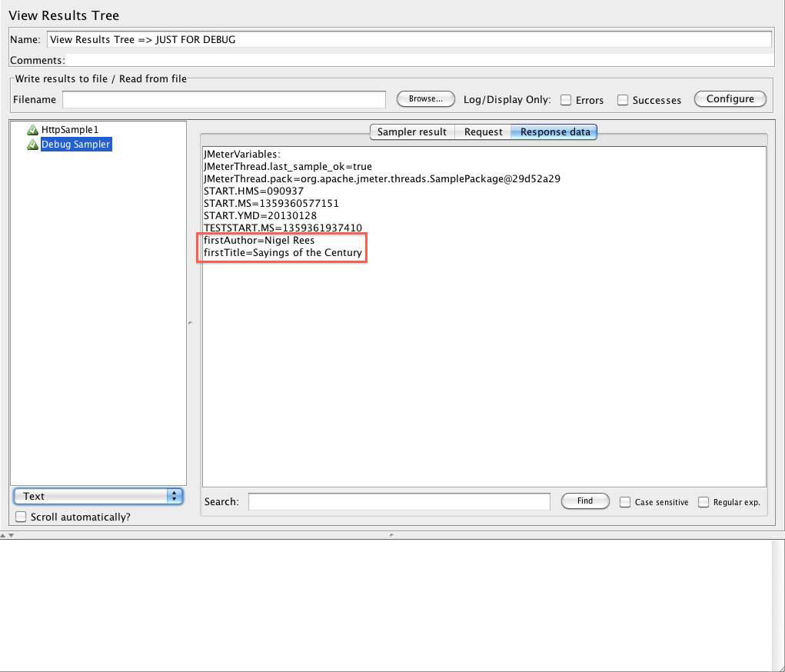Toggle the Scroll automatically checkbox
785x672 pixels.
[20, 517]
